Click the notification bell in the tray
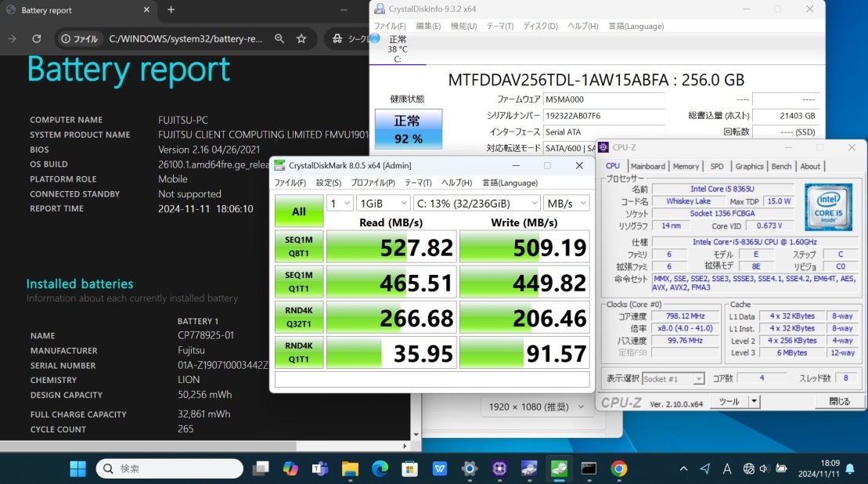The height and width of the screenshot is (484, 868). click(850, 469)
